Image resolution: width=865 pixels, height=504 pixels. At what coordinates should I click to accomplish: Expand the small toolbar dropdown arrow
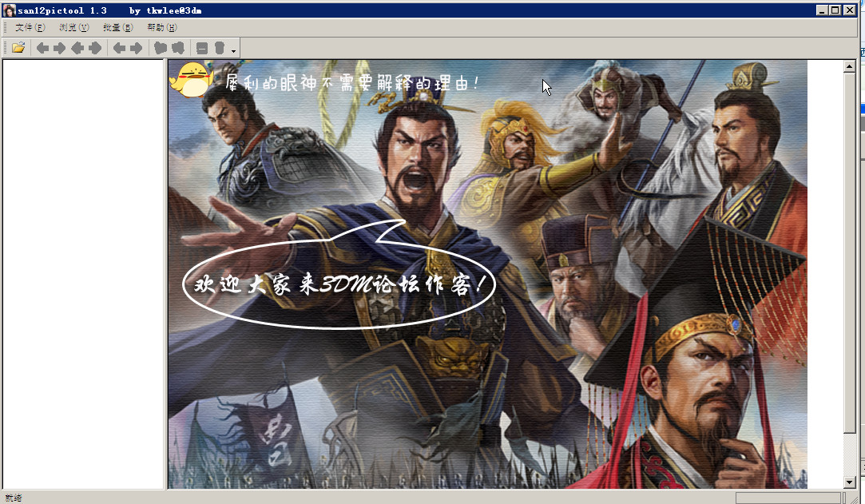pos(234,51)
